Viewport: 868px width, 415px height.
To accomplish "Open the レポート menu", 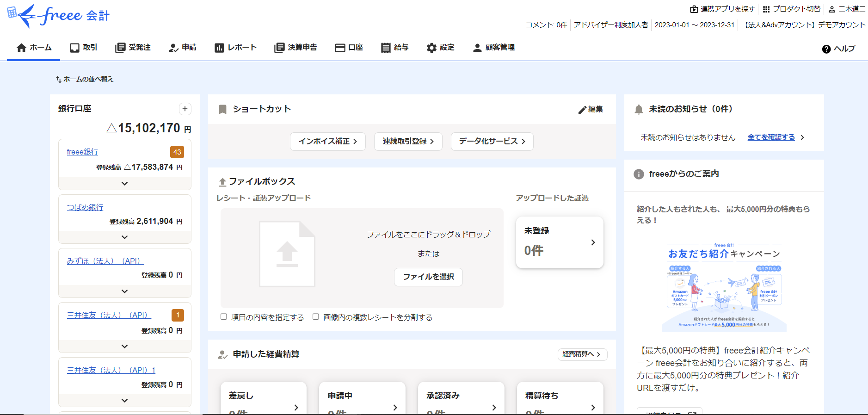I will tap(235, 48).
